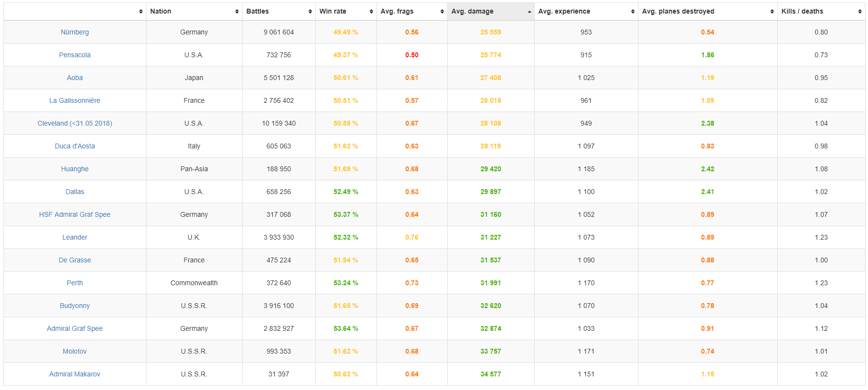Click the Kills / deaths sort arrows
This screenshot has height=390, width=868.
tap(859, 12)
